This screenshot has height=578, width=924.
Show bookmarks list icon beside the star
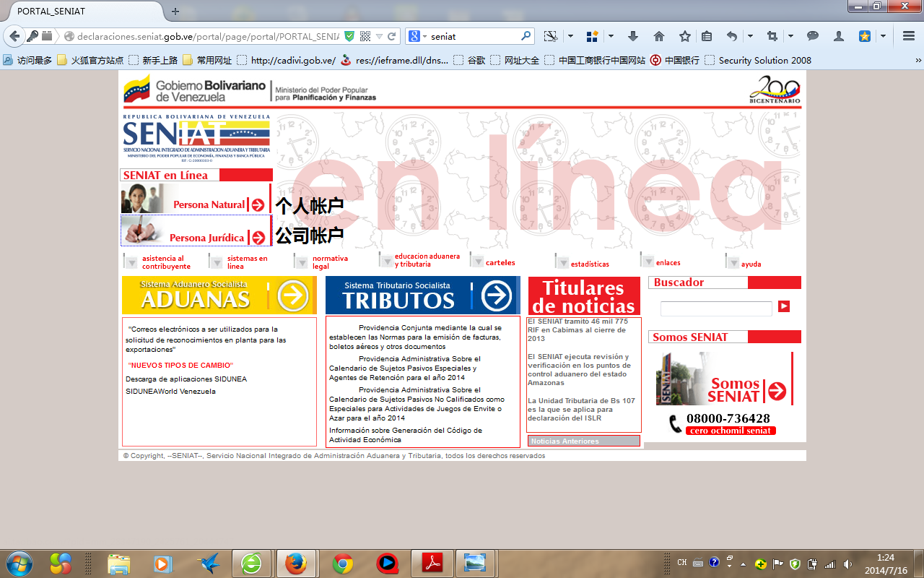[707, 36]
